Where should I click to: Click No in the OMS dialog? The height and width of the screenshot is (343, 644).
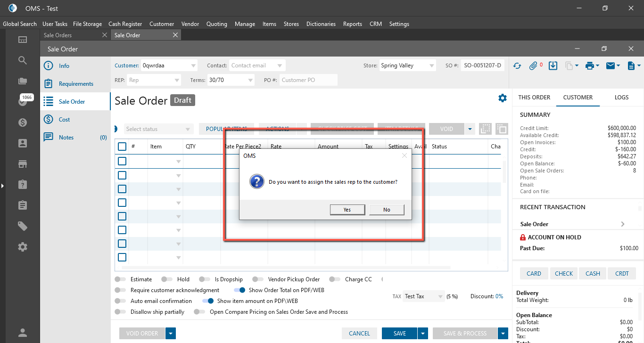(x=387, y=210)
